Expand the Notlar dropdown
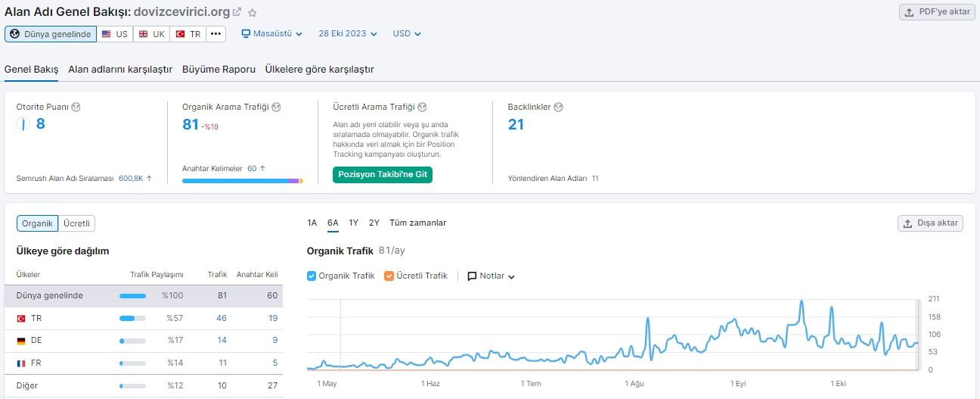Viewport: 980px width, 399px height. point(492,276)
